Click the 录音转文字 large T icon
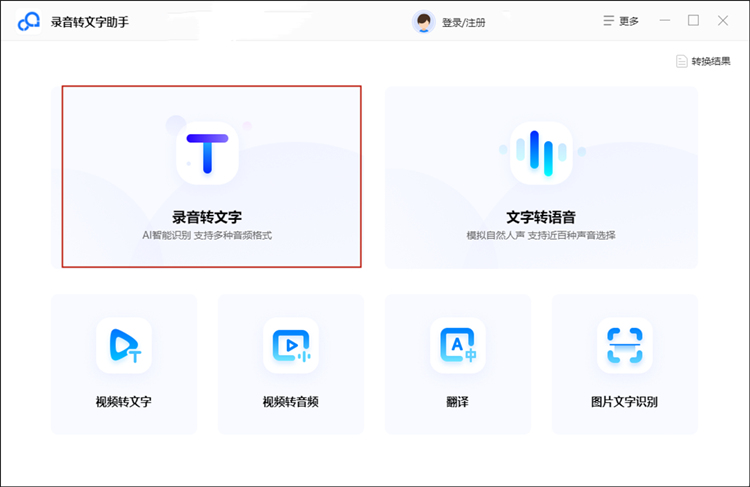This screenshot has height=487, width=750. pyautogui.click(x=207, y=153)
